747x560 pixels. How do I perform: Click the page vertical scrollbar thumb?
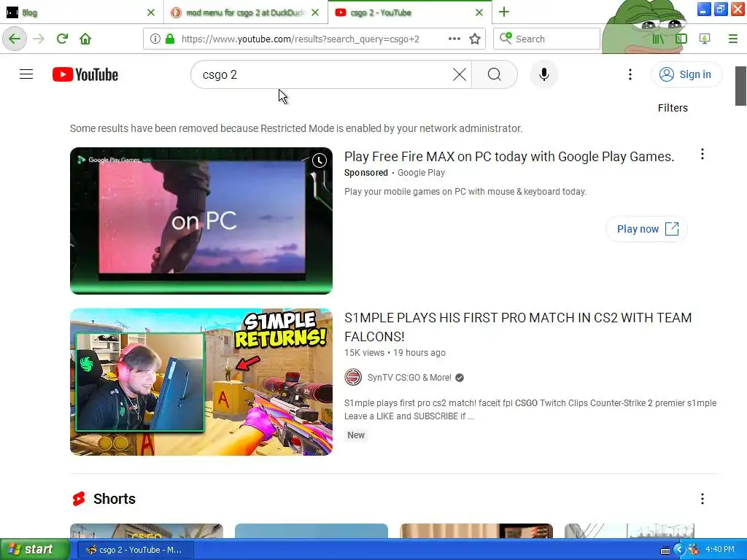pyautogui.click(x=740, y=86)
